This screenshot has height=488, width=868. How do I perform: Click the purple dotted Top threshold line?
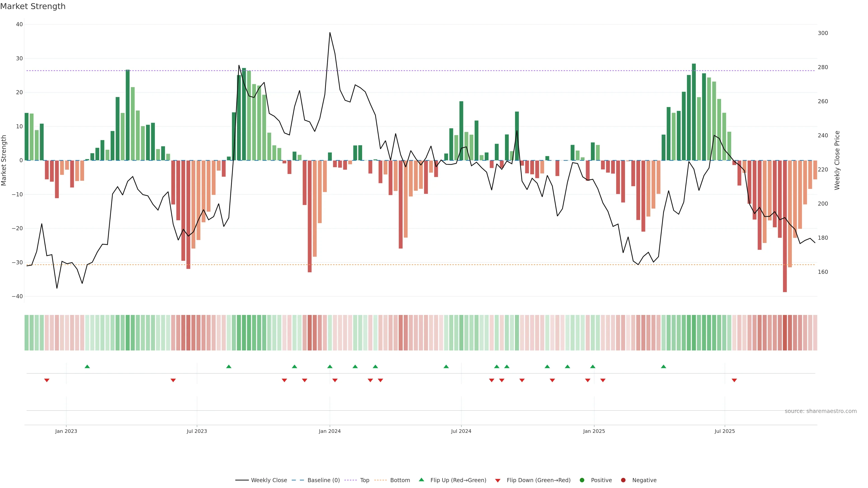404,71
